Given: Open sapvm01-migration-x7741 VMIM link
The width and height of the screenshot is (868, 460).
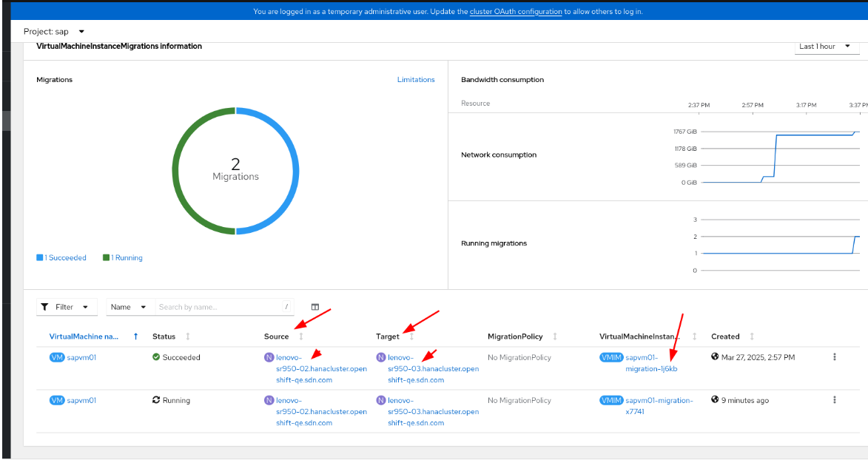Looking at the screenshot, I should click(x=659, y=406).
